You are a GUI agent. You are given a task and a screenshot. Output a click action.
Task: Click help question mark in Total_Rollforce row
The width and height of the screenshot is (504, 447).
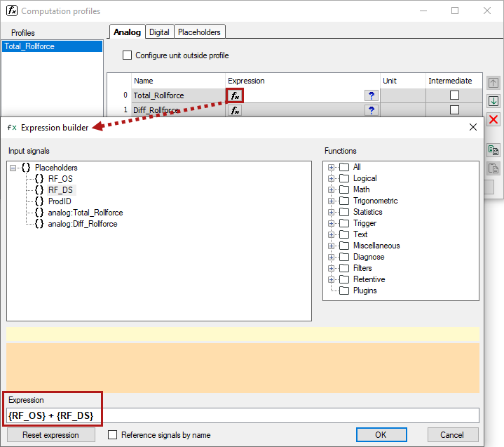[372, 95]
